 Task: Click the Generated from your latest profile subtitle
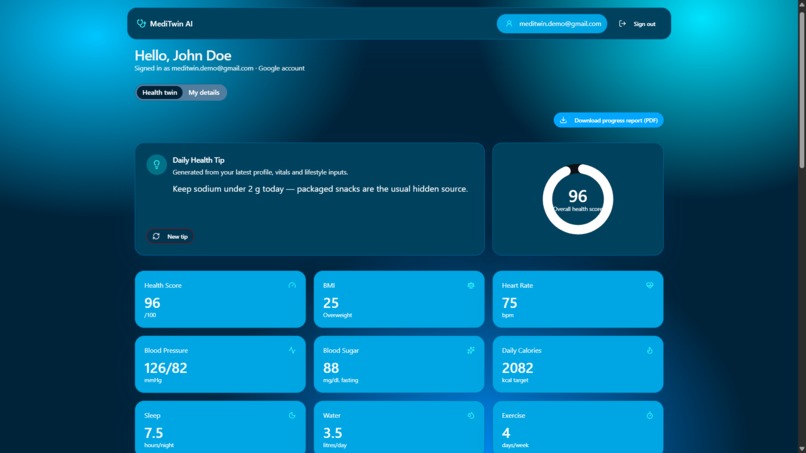[x=260, y=172]
